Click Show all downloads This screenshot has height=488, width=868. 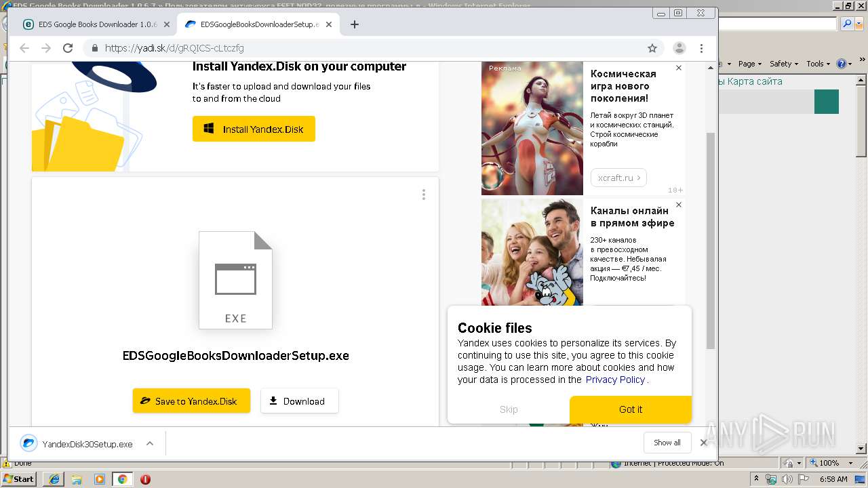pyautogui.click(x=667, y=443)
